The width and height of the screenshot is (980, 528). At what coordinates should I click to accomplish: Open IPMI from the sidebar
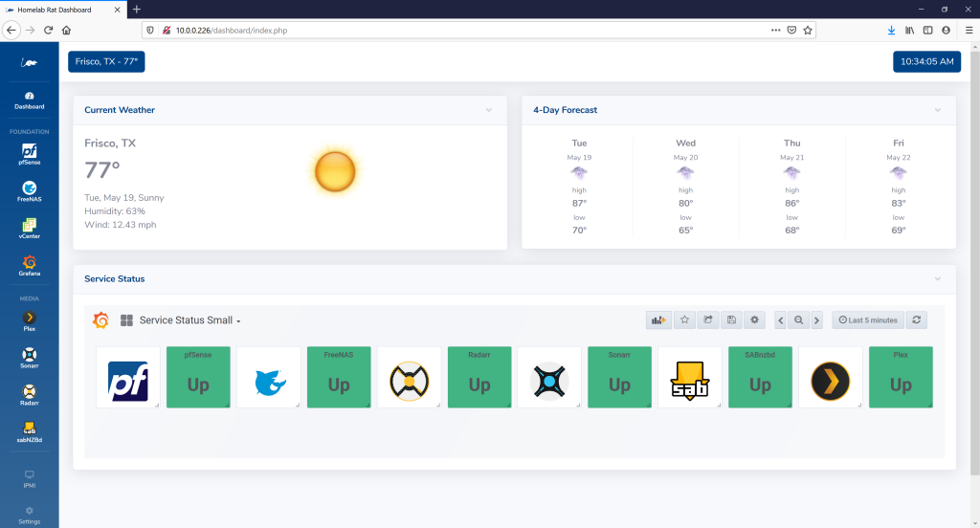(30, 478)
